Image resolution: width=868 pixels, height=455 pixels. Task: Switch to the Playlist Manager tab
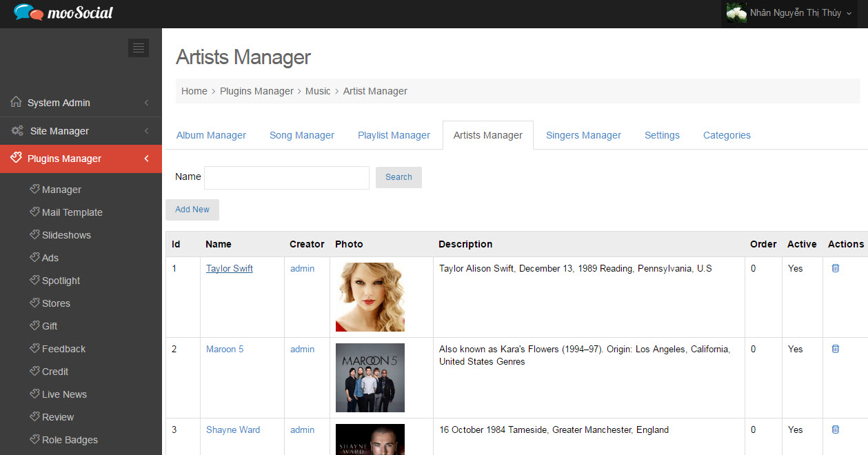click(394, 135)
